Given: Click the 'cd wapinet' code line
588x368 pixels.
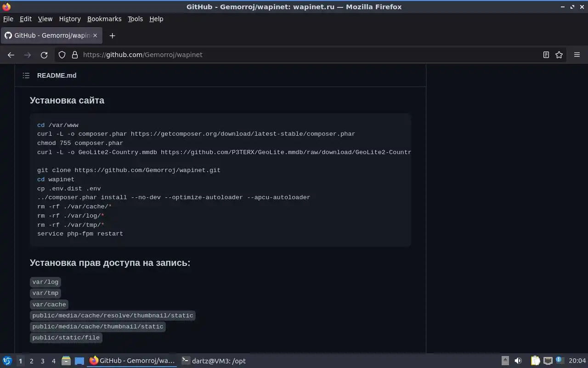Looking at the screenshot, I should point(56,179).
